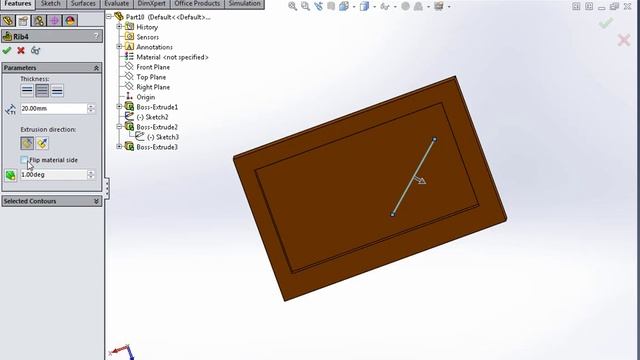Adjust the draft angle spinner arrows
This screenshot has width=640, height=360.
point(91,175)
